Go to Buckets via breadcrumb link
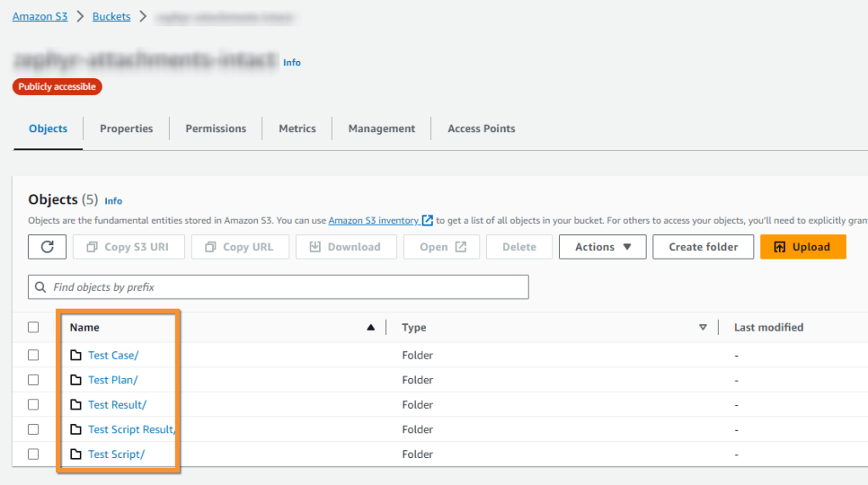 click(x=111, y=17)
